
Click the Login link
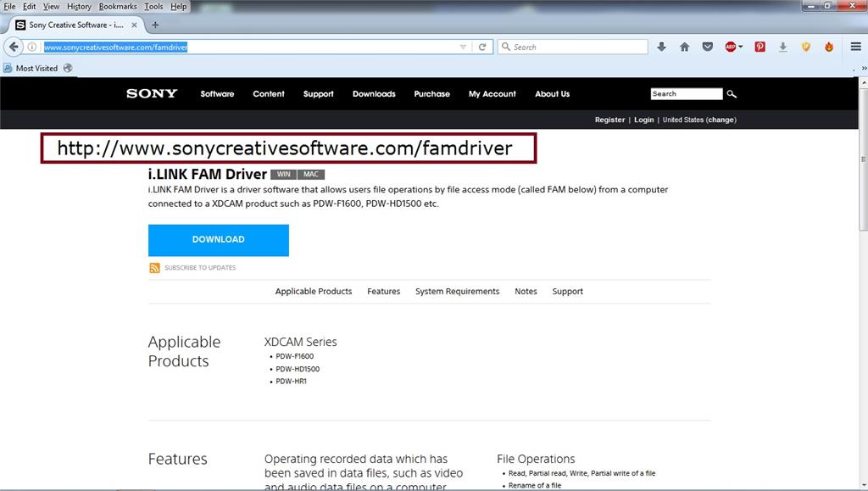pos(644,120)
